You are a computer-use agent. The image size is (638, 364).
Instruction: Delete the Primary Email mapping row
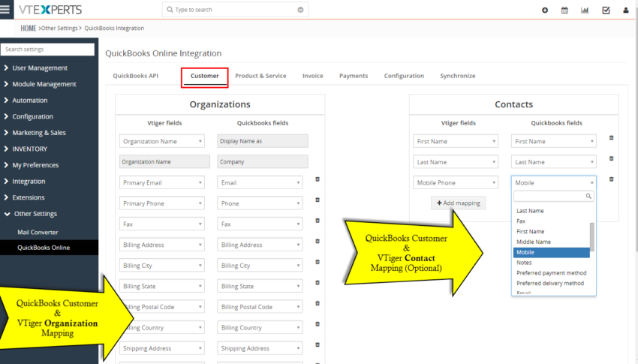pos(317,179)
